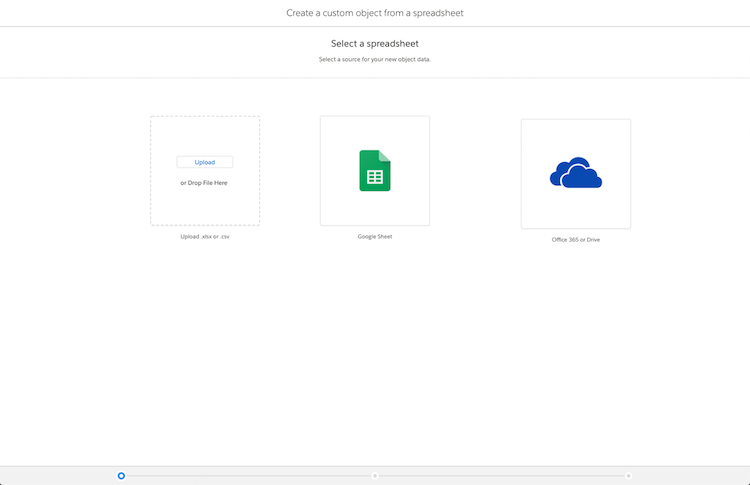Image resolution: width=750 pixels, height=485 pixels.
Task: Jump to the middle progress step dot
Action: point(375,476)
